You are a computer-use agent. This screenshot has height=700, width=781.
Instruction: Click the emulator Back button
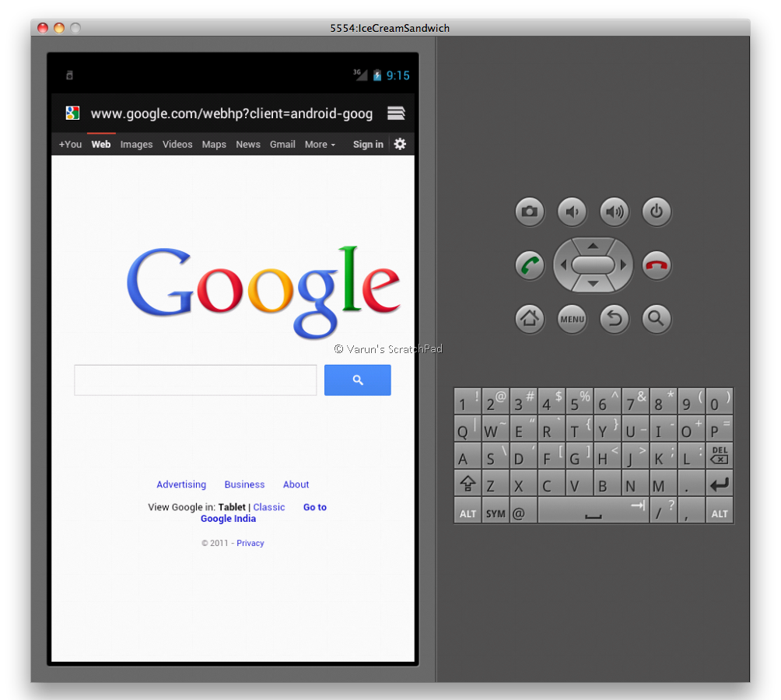point(615,319)
